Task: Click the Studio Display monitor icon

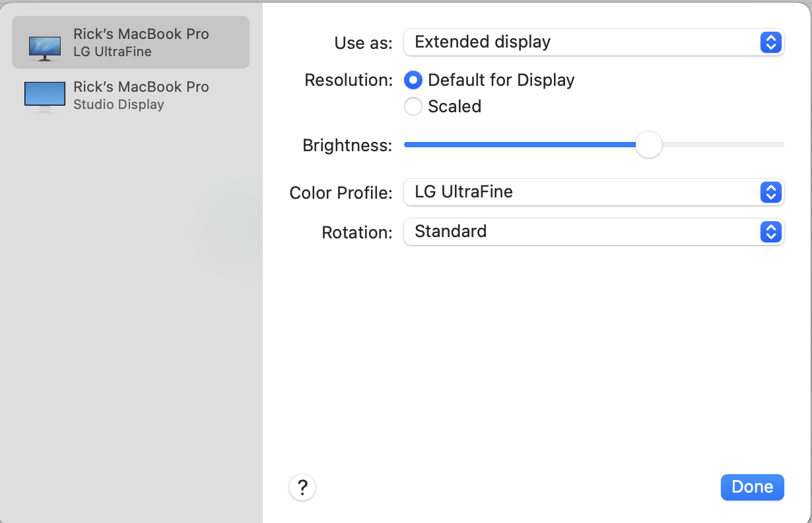Action: [x=44, y=96]
